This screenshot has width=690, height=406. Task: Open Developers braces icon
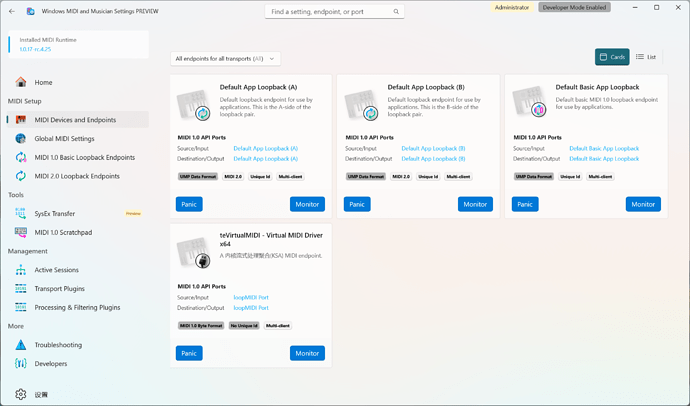click(21, 364)
